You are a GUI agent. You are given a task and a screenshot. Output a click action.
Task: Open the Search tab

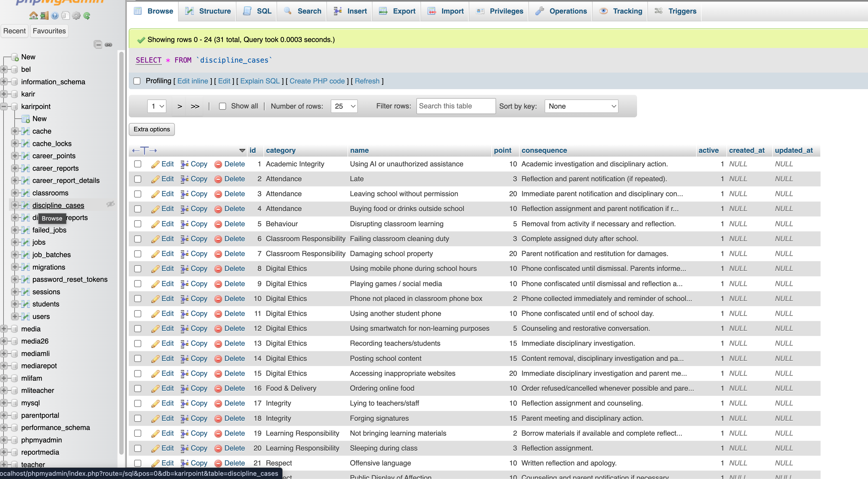pos(302,11)
